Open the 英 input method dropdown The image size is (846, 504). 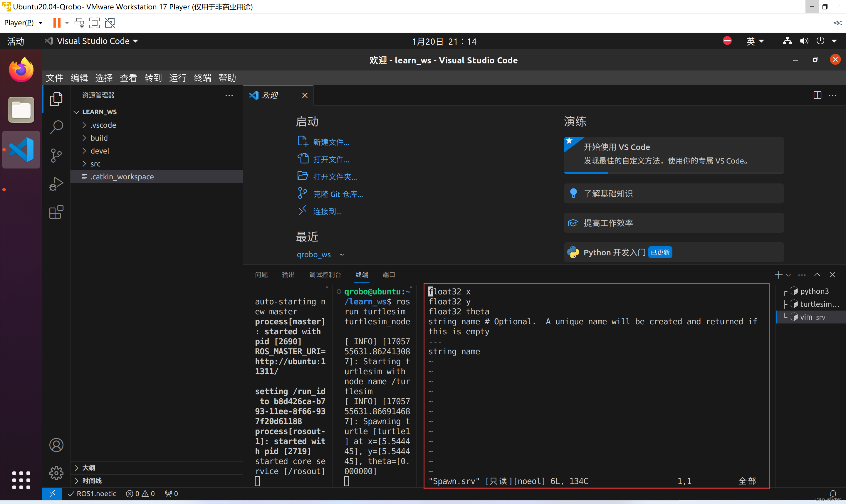pos(755,41)
